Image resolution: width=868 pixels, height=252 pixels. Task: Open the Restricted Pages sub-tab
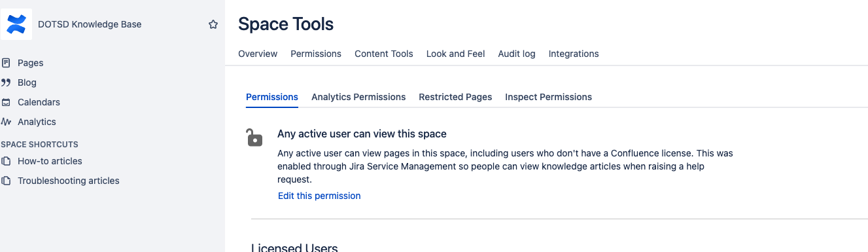pyautogui.click(x=455, y=97)
